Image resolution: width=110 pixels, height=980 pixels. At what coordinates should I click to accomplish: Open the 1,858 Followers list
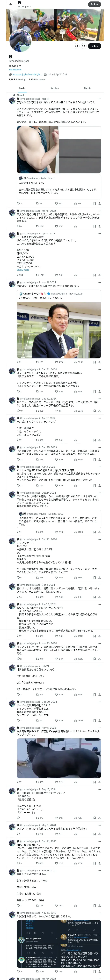(x=37, y=80)
